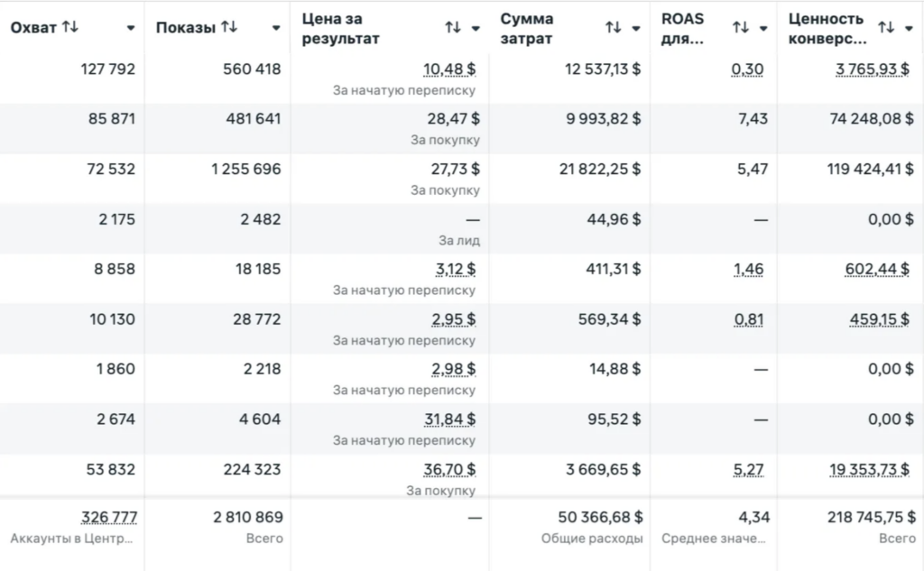Viewport: 924px width, 571px height.
Task: Click the underlined ROAS value 0,30
Action: click(747, 69)
